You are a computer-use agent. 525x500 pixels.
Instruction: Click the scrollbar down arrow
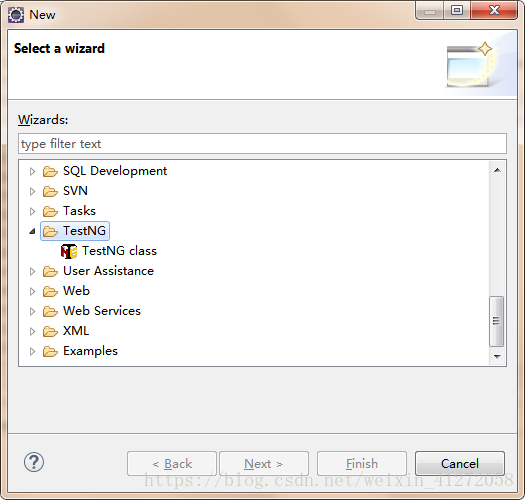[497, 356]
